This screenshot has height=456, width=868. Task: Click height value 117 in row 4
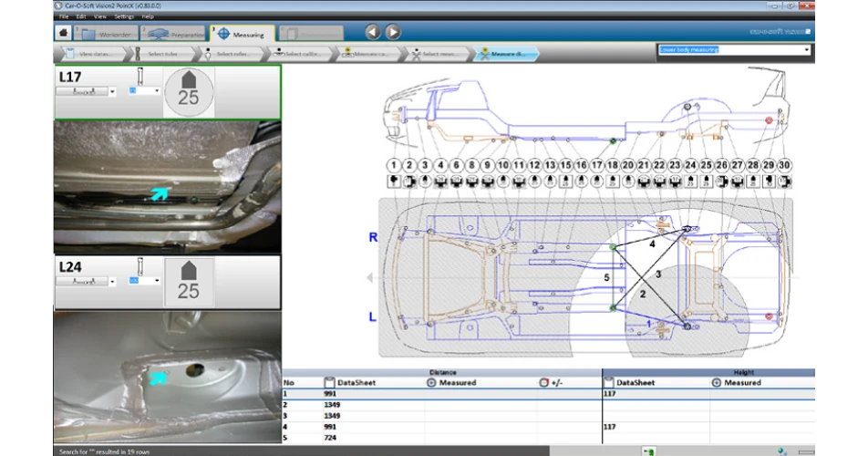pos(609,427)
